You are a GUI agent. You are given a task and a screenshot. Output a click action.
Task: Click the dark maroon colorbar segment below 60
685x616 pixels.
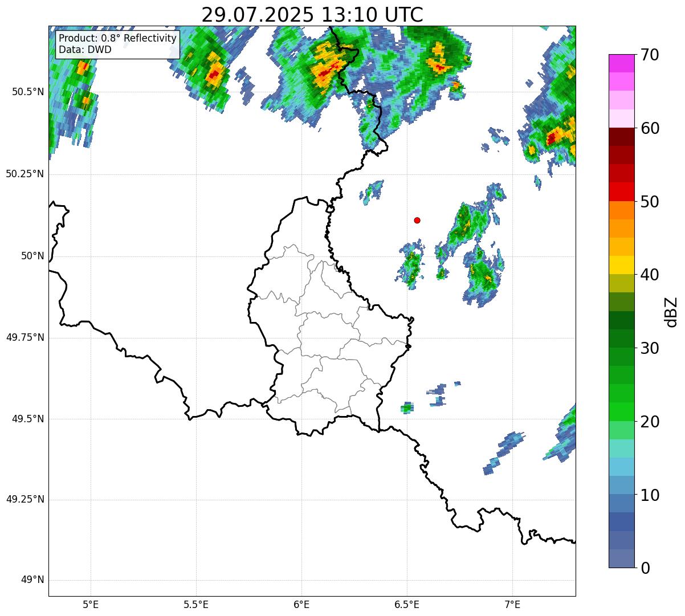click(x=621, y=137)
